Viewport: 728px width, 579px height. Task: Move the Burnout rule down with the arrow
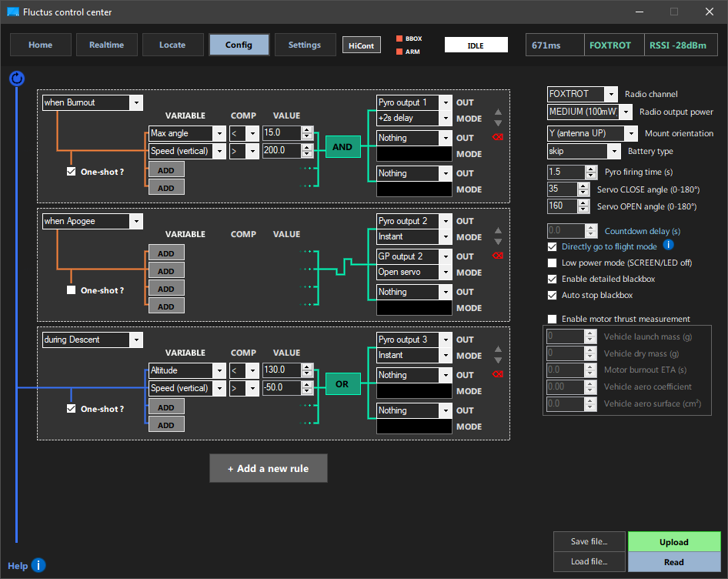(x=498, y=123)
